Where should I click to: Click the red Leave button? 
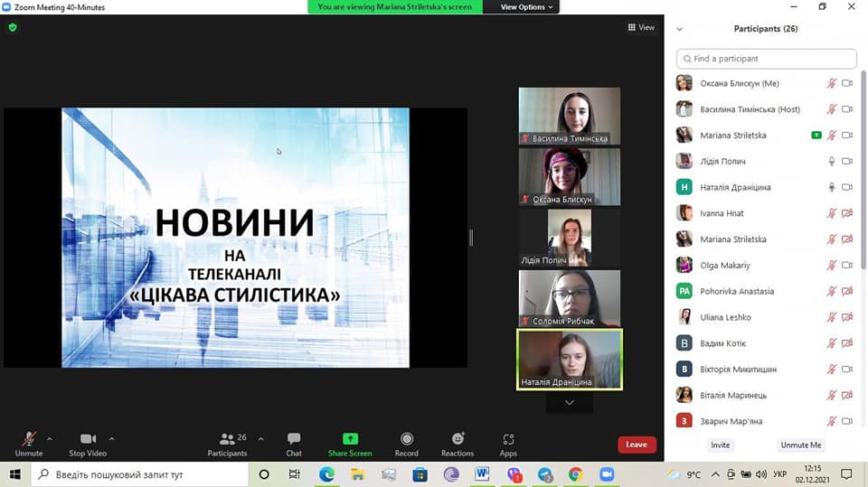(637, 445)
